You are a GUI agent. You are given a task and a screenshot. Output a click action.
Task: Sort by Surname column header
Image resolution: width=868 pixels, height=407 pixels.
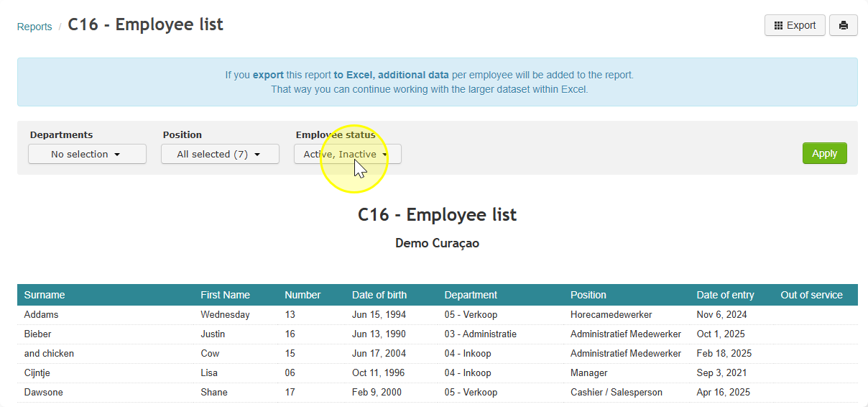(x=45, y=295)
